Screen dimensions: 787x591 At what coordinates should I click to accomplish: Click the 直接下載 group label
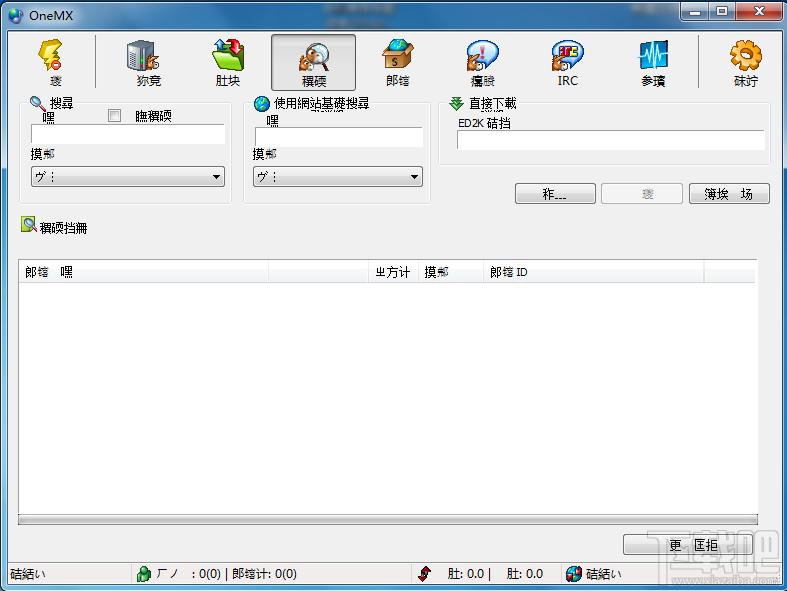492,103
